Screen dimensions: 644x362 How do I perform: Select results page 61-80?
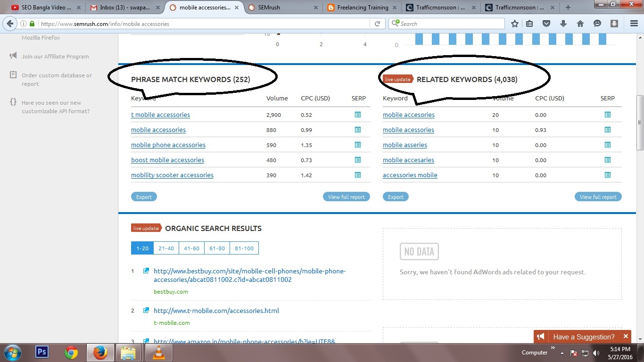(217, 248)
